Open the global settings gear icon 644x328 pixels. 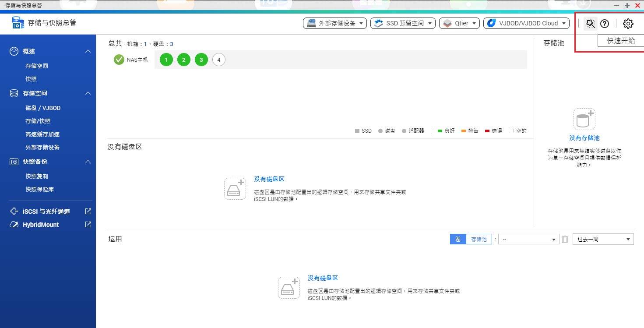(628, 24)
